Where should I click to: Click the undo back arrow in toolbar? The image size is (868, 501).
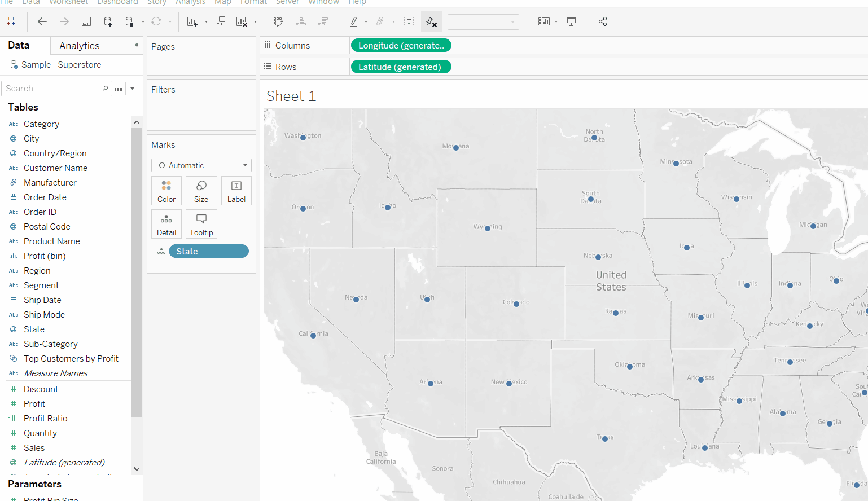42,21
